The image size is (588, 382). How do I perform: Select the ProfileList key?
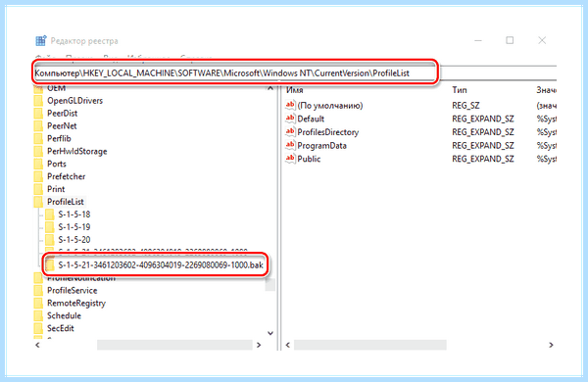[x=66, y=202]
